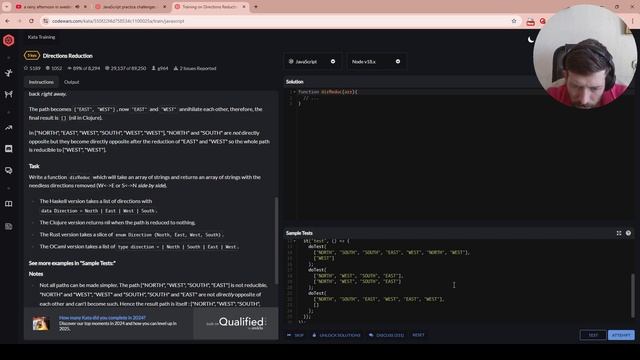Open the Kumite crossed-swords sidebar icon
640x360 pixels.
pos(9,94)
